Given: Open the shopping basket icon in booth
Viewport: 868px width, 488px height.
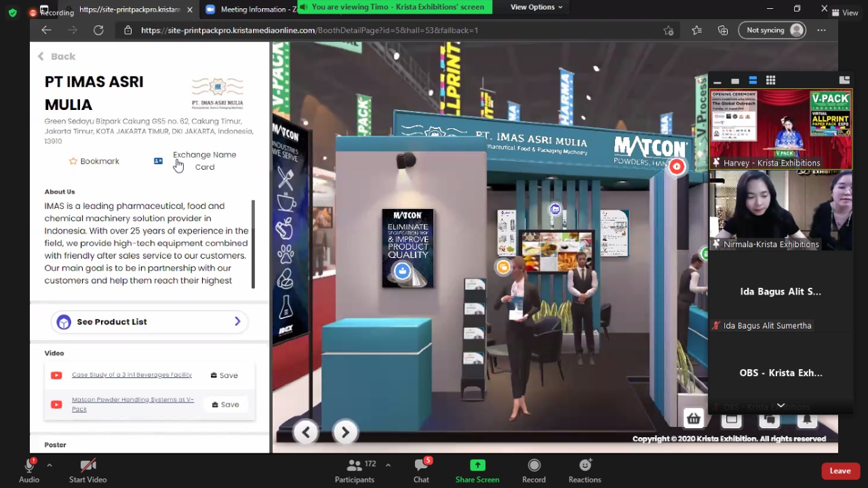Looking at the screenshot, I should 693,419.
